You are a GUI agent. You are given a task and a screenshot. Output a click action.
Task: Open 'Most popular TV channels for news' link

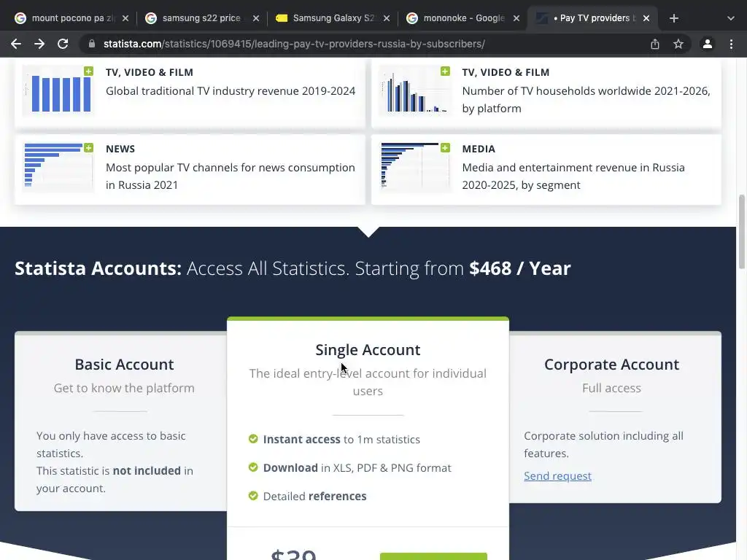click(x=230, y=176)
